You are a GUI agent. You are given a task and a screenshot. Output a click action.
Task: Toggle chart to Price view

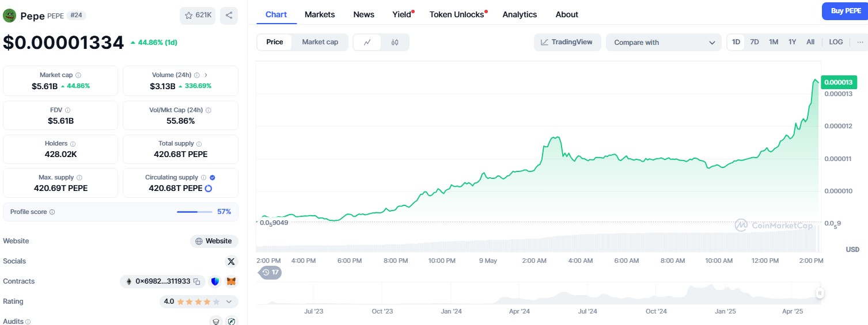pyautogui.click(x=275, y=42)
